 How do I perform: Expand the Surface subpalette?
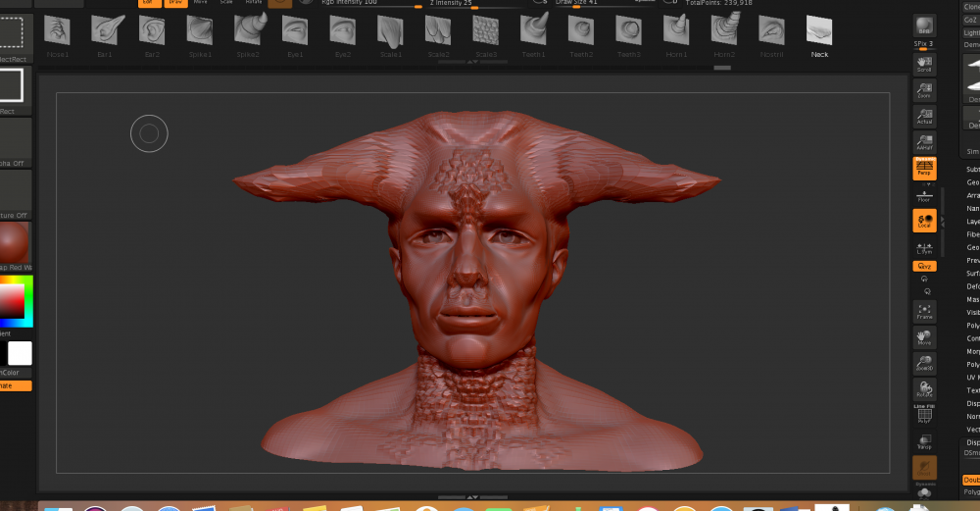[972, 274]
